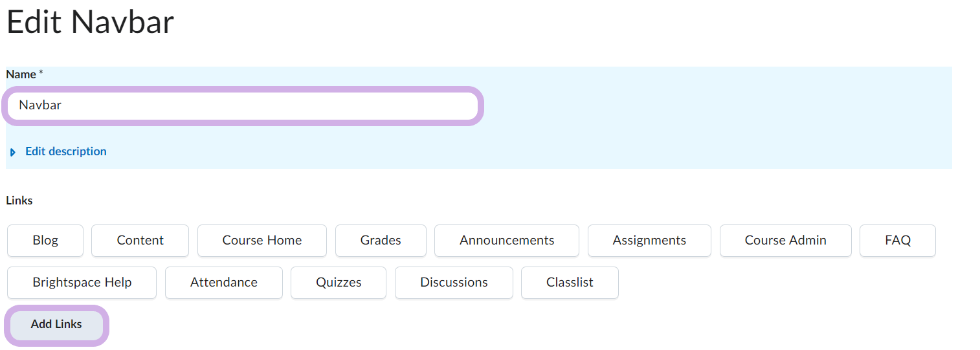Pick the Attendance link item
Screen dimensions: 980x350
223,283
